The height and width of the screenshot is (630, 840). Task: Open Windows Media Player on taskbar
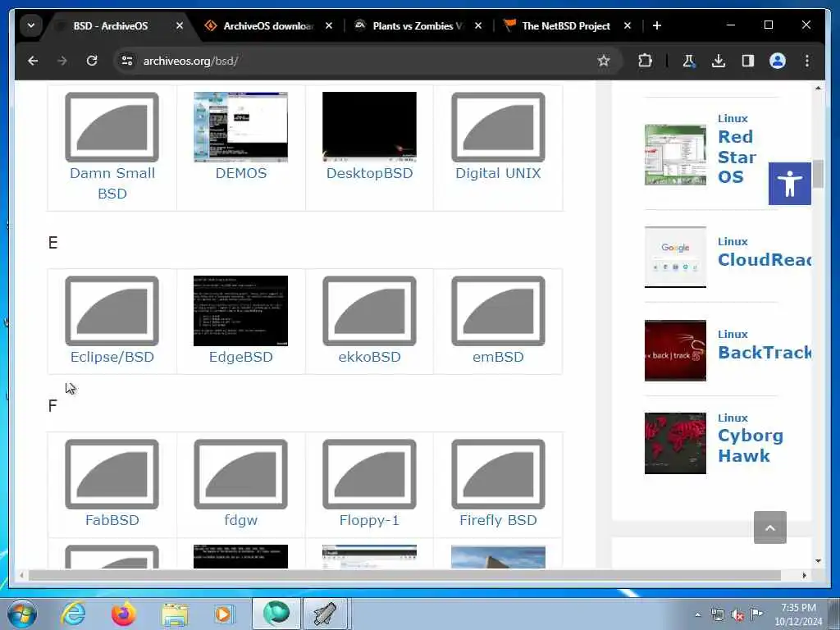click(224, 614)
